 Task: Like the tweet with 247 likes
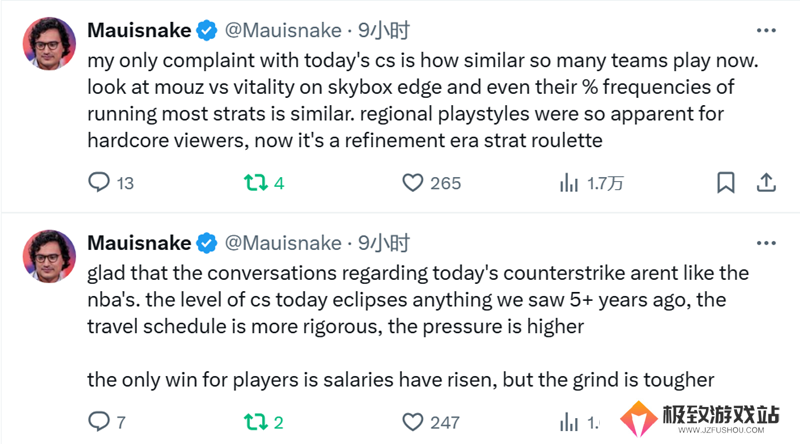pyautogui.click(x=431, y=422)
